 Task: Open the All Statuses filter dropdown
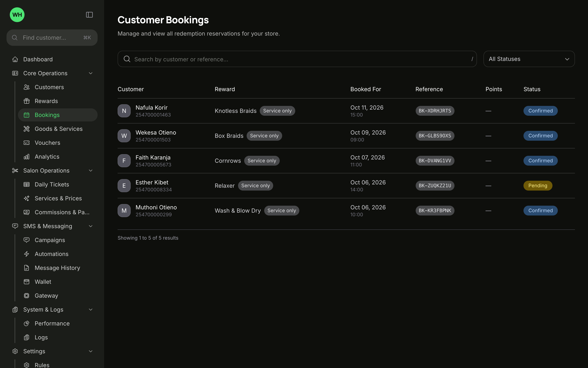529,59
